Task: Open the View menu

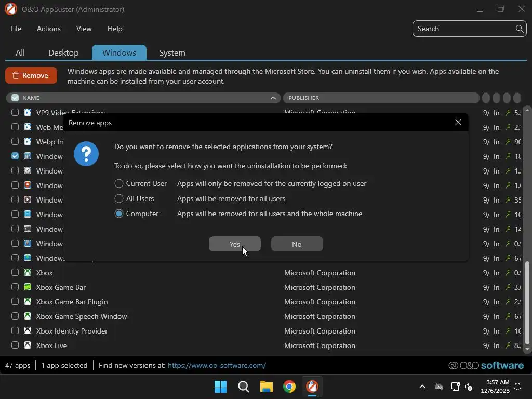Action: point(84,29)
